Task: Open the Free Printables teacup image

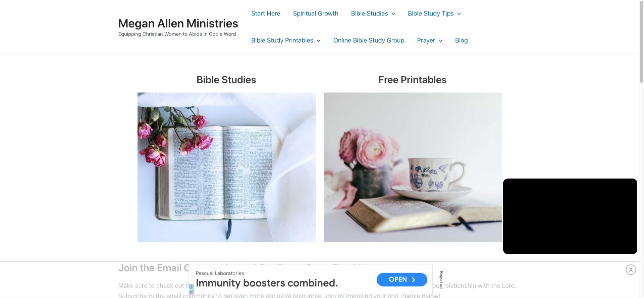Action: [x=413, y=167]
